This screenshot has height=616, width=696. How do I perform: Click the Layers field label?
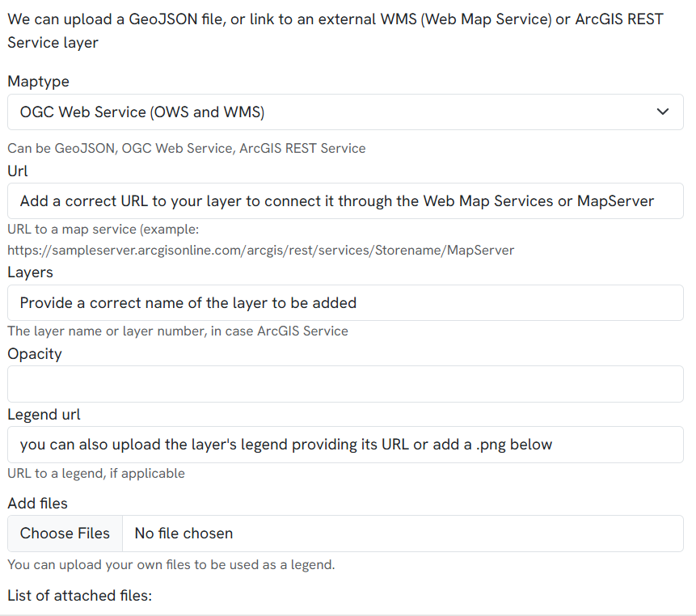click(30, 272)
